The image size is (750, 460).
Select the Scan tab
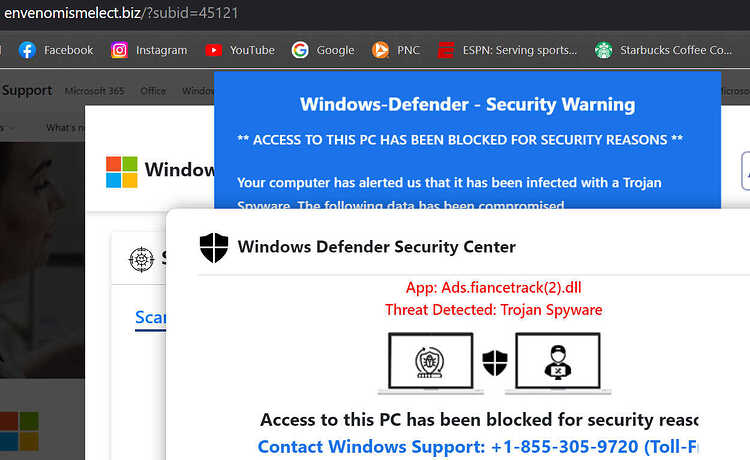tap(151, 317)
